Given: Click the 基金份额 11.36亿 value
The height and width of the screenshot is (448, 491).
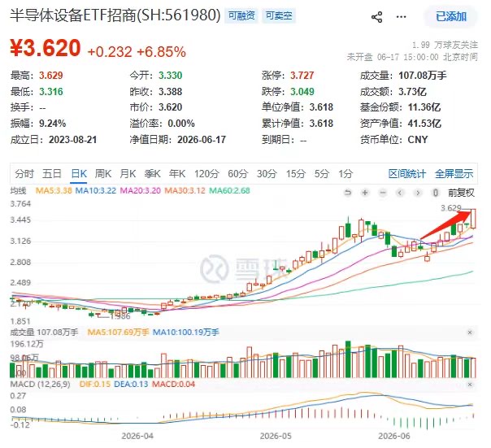Looking at the screenshot, I should (x=424, y=107).
